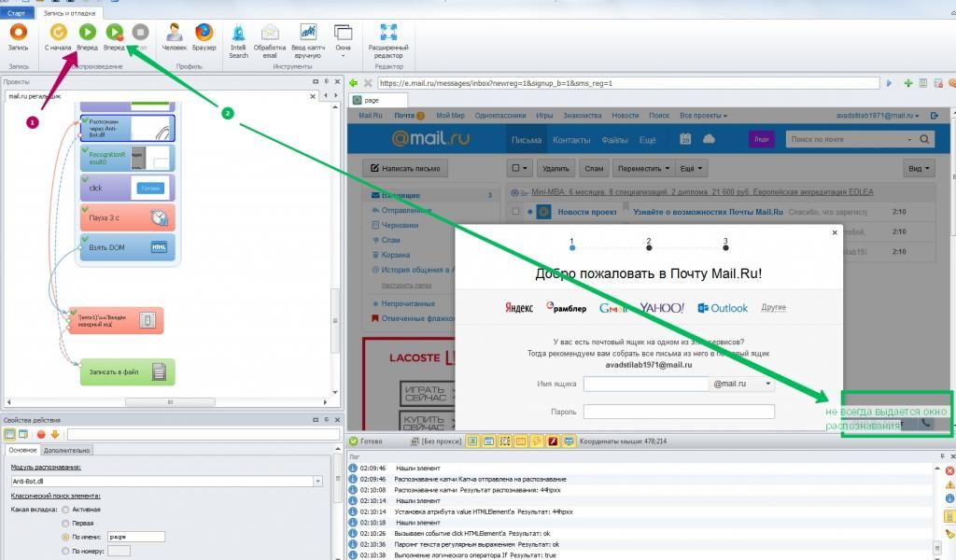Expand the @mail.ru domain dropdown in dialog

point(768,384)
